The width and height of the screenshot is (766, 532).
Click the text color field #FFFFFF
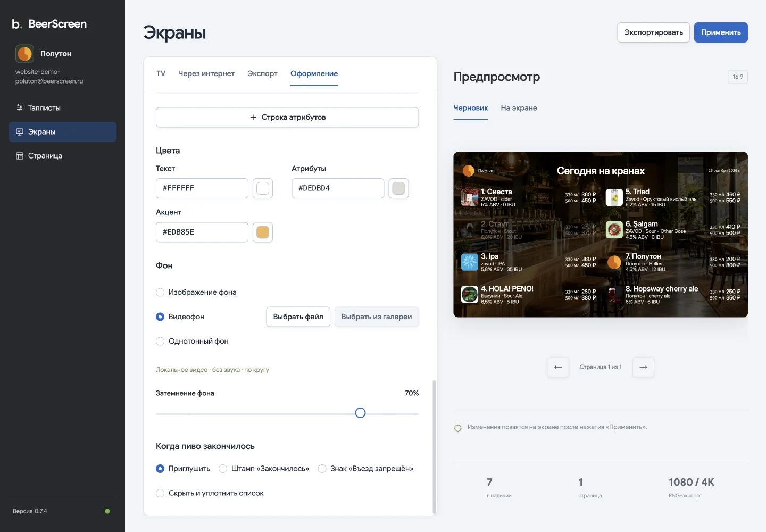[x=202, y=188]
